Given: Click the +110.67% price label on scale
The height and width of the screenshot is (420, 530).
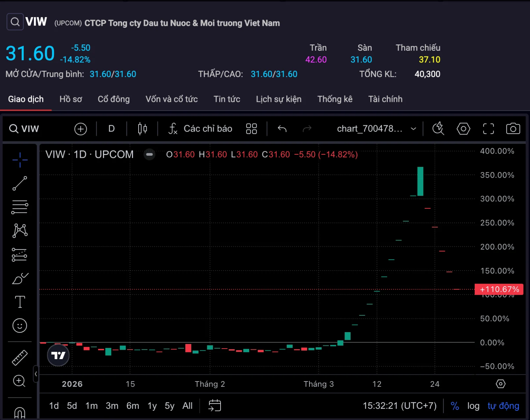Looking at the screenshot, I should [x=499, y=289].
